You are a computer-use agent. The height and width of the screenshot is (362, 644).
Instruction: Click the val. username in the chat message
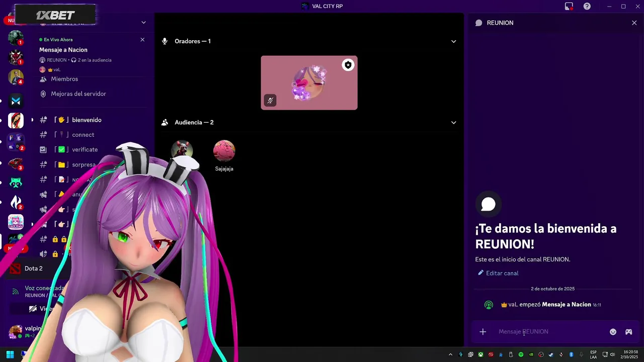[x=513, y=305]
